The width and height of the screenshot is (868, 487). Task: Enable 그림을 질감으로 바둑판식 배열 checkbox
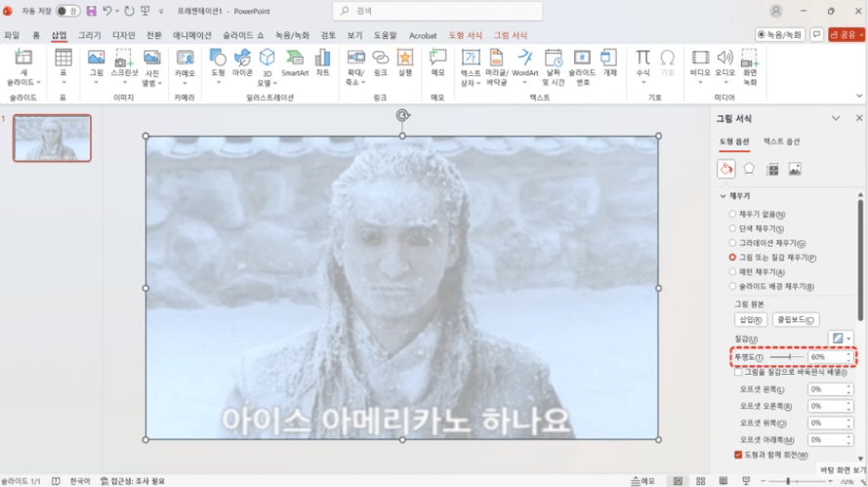tap(738, 372)
